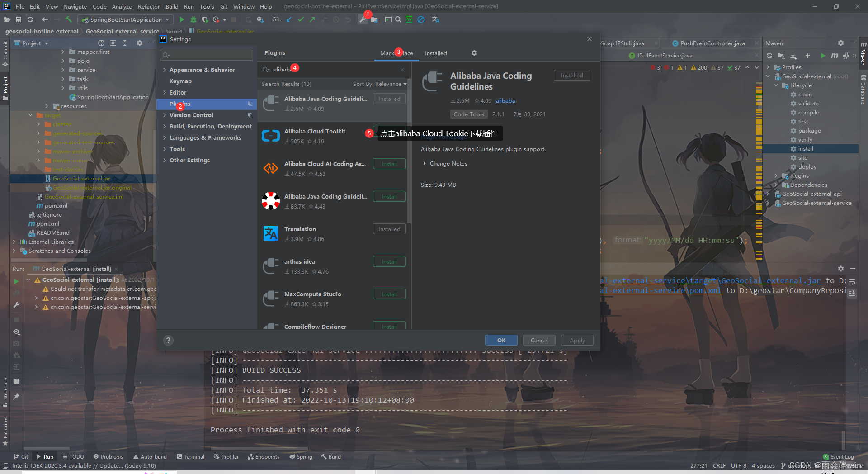This screenshot has height=474, width=868.
Task: Select the install goal in Maven Lifecycle
Action: tap(805, 148)
